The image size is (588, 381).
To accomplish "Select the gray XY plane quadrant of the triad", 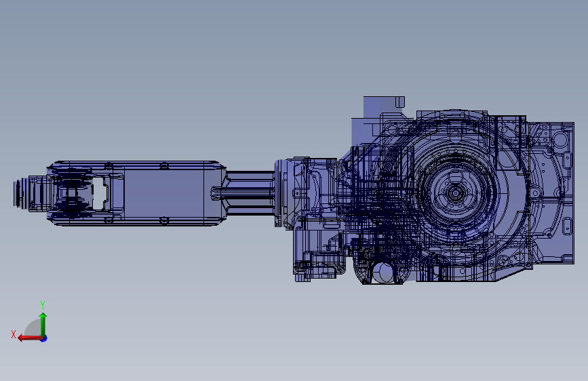I will [33, 328].
